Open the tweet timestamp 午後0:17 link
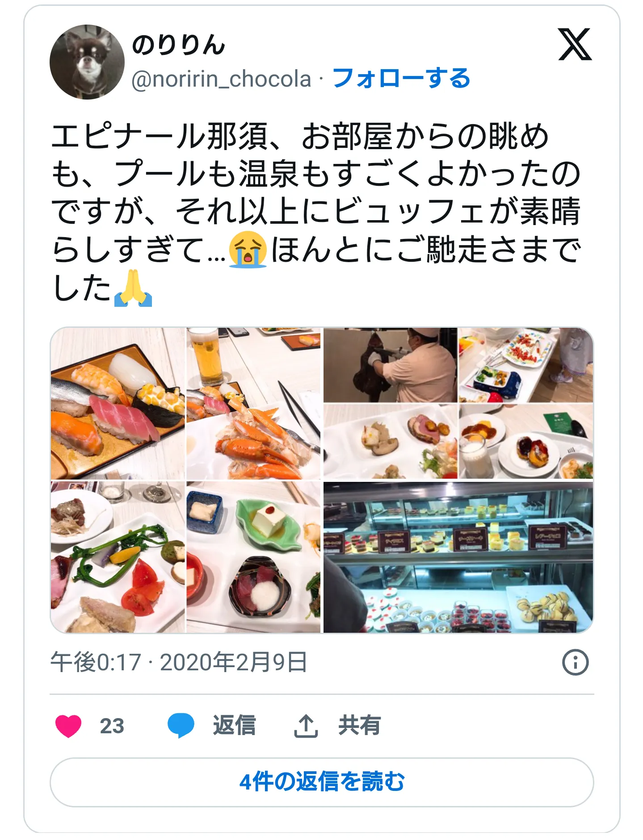Screen dimensions: 643x840 [x=179, y=662]
